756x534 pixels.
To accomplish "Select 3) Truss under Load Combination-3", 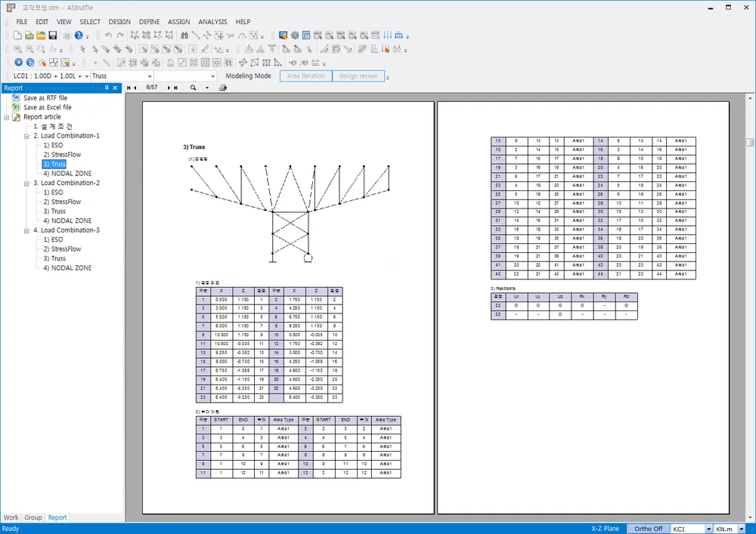I will pos(54,258).
